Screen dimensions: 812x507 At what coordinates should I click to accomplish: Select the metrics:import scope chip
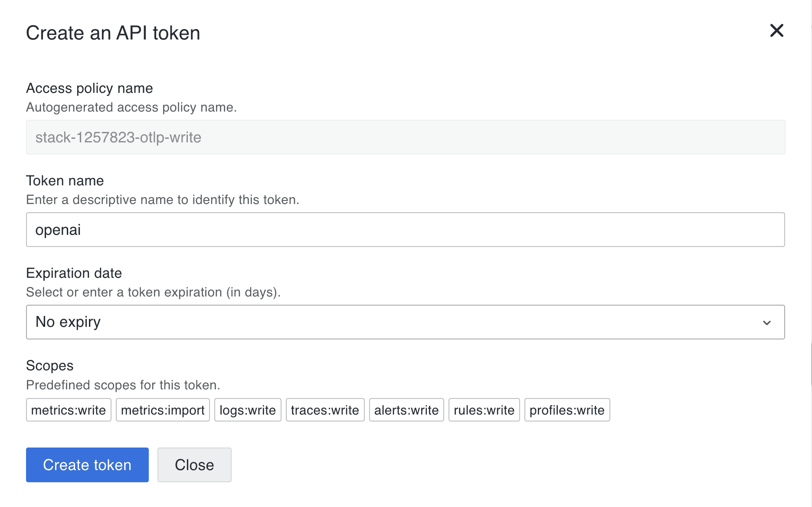point(163,409)
